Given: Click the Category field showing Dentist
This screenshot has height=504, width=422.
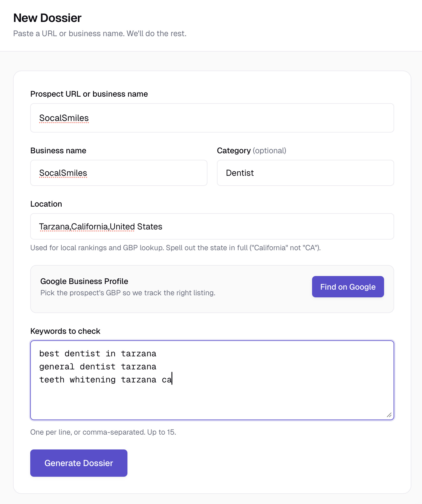Looking at the screenshot, I should 305,173.
